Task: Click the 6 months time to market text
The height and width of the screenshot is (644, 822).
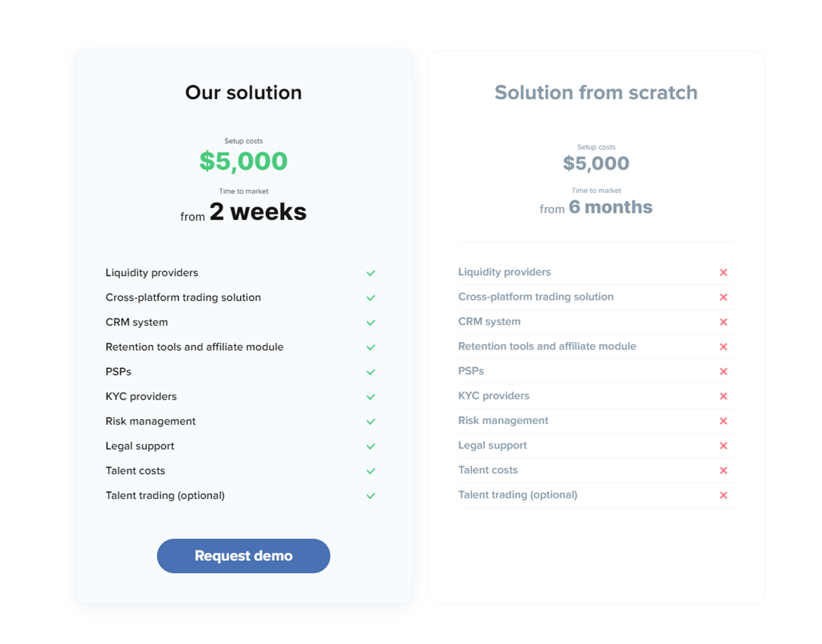Action: (x=611, y=207)
